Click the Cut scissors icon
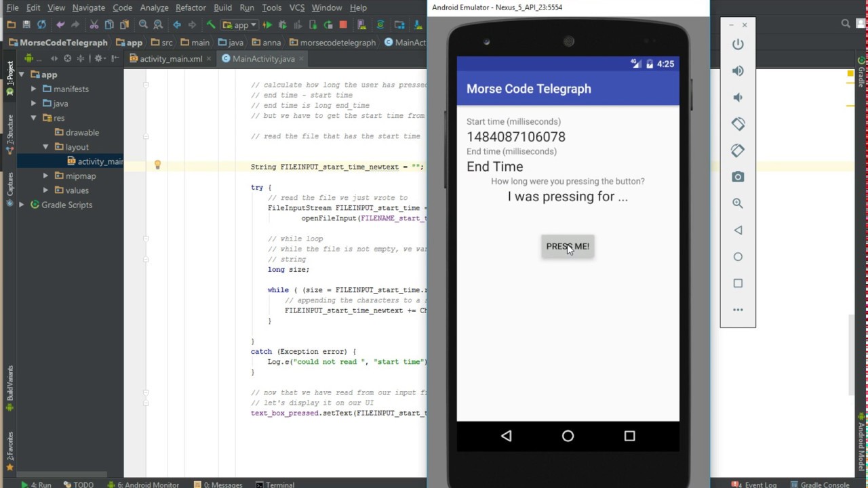Image resolution: width=868 pixels, height=488 pixels. (94, 24)
